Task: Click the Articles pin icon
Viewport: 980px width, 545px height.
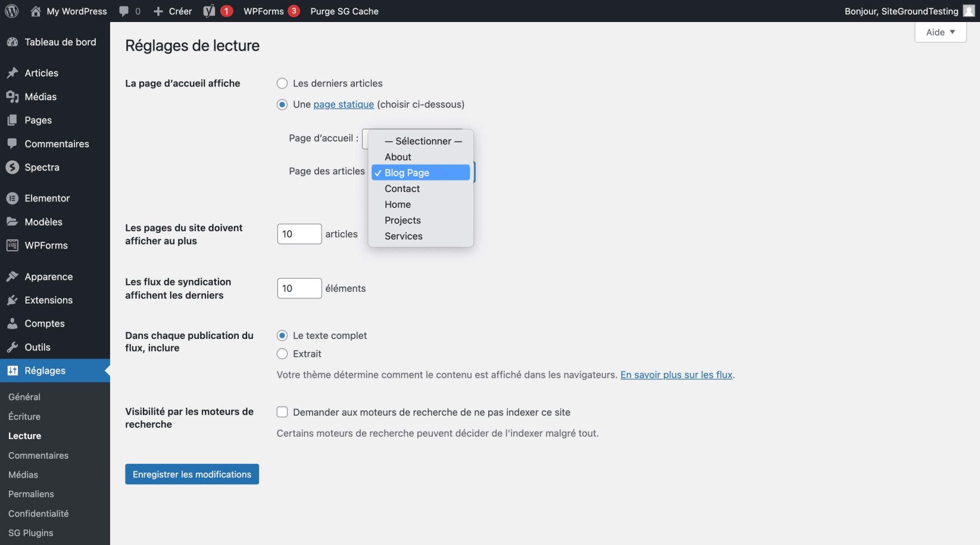Action: (13, 73)
